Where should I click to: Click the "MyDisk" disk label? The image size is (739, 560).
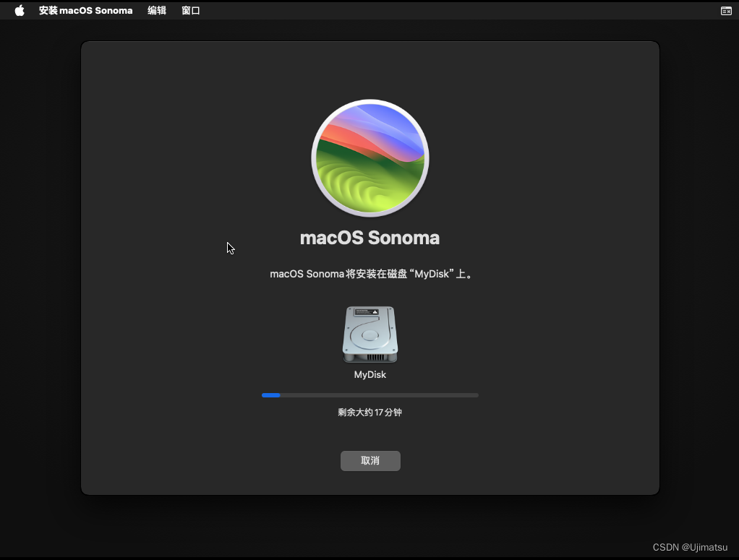[370, 374]
